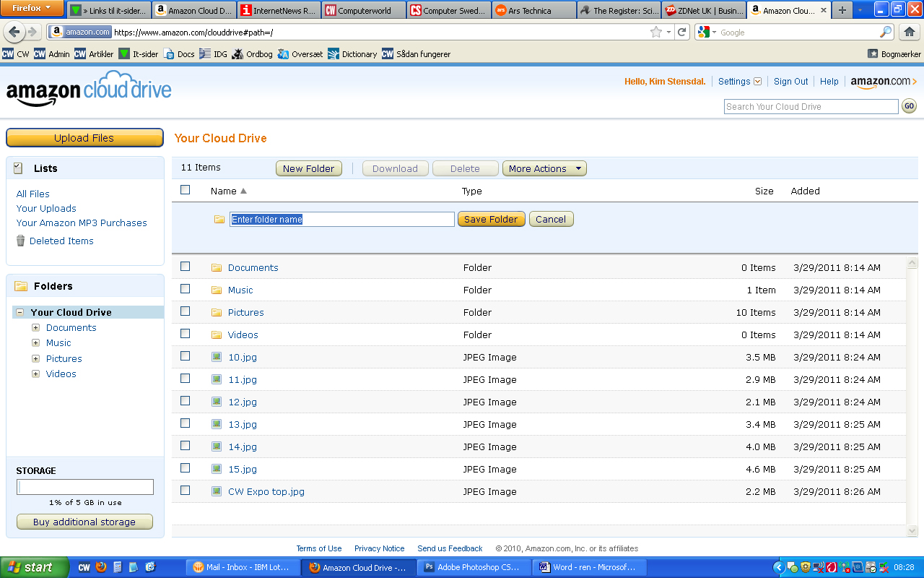Switch to the ZDNet UK tab
The height and width of the screenshot is (578, 924).
pos(704,10)
